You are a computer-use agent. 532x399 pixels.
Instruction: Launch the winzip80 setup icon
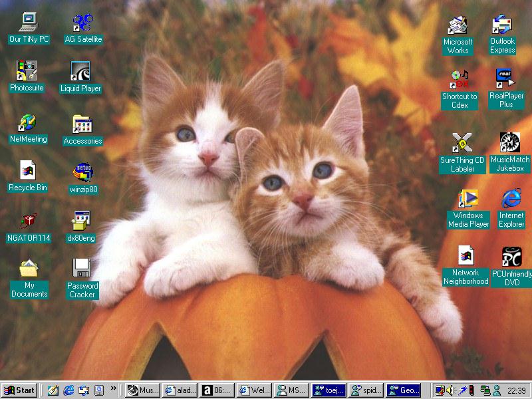pyautogui.click(x=83, y=173)
